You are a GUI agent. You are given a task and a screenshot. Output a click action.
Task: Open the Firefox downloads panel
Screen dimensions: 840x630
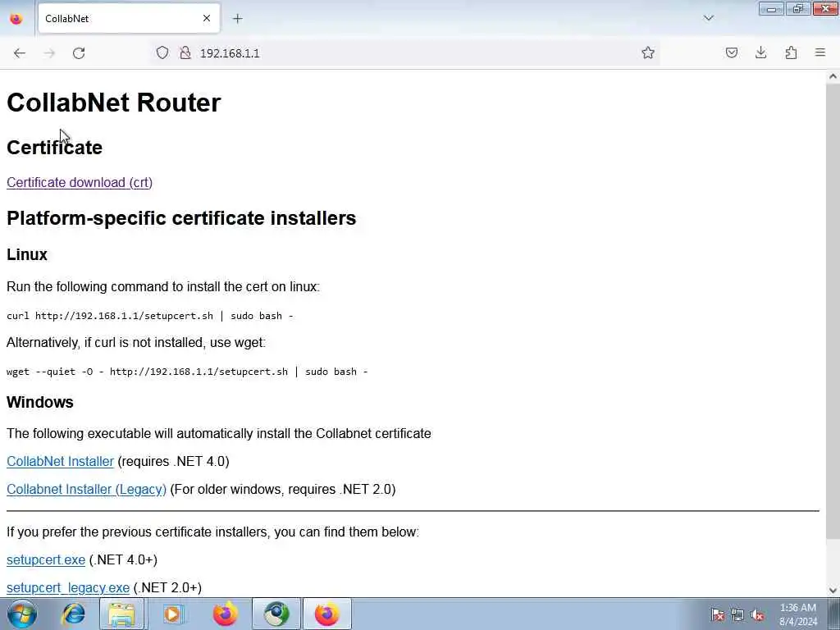(760, 52)
